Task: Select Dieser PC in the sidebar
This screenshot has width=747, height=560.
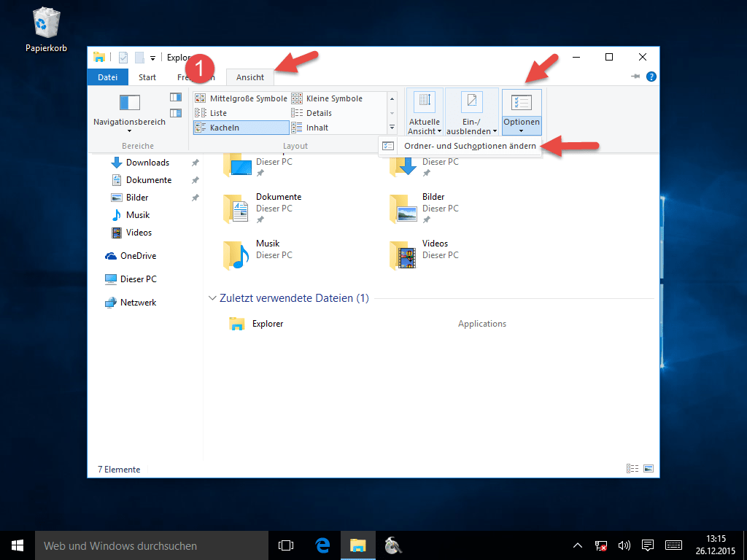Action: tap(138, 279)
